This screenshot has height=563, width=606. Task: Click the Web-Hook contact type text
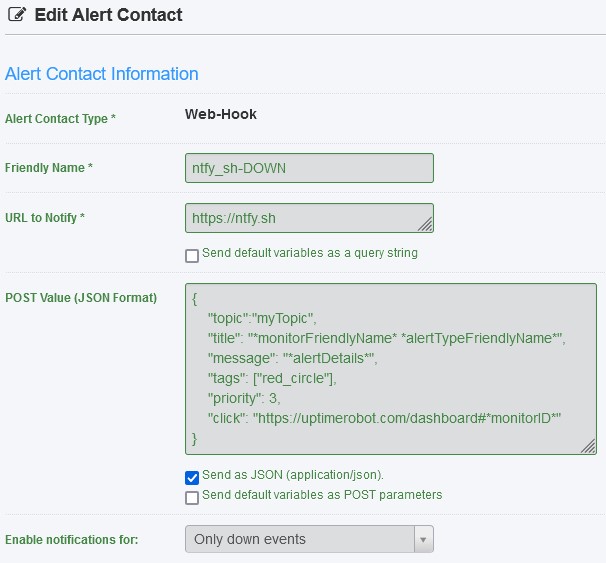click(221, 114)
